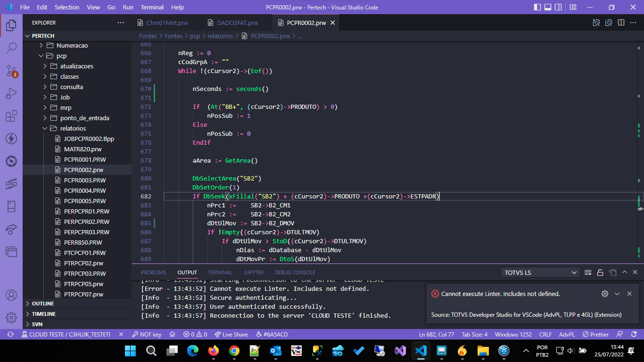This screenshot has width=644, height=362.
Task: Dismiss the Cannot execute Linter notification
Action: click(629, 294)
